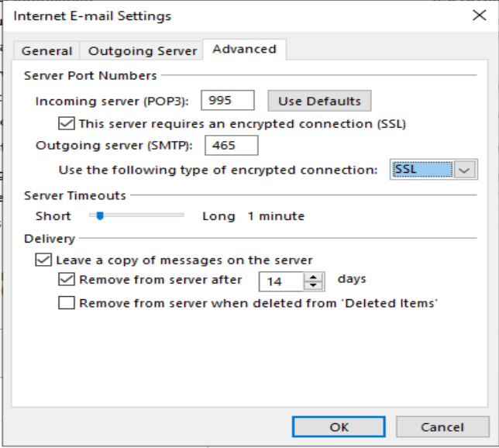This screenshot has width=499, height=448.
Task: Click the Use Defaults button
Action: click(319, 101)
